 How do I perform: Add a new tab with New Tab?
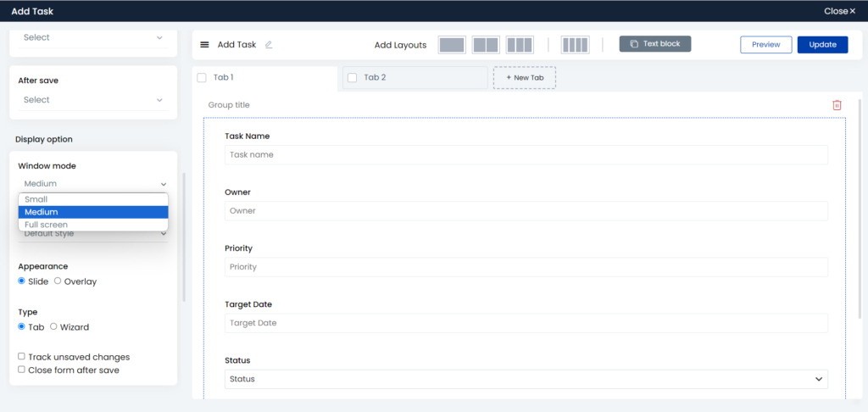click(524, 77)
